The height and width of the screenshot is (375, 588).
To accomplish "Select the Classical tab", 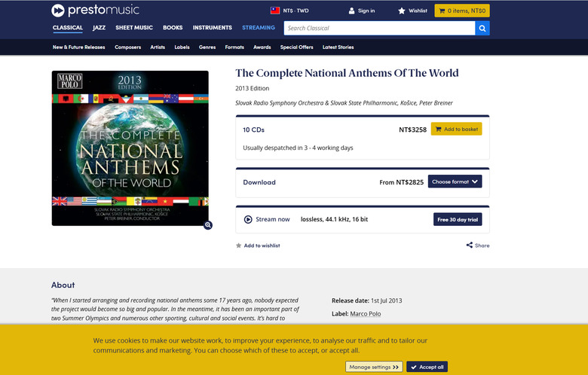I will (x=68, y=28).
